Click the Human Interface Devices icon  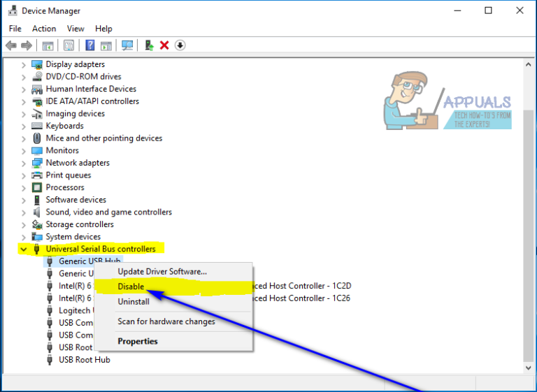[37, 89]
